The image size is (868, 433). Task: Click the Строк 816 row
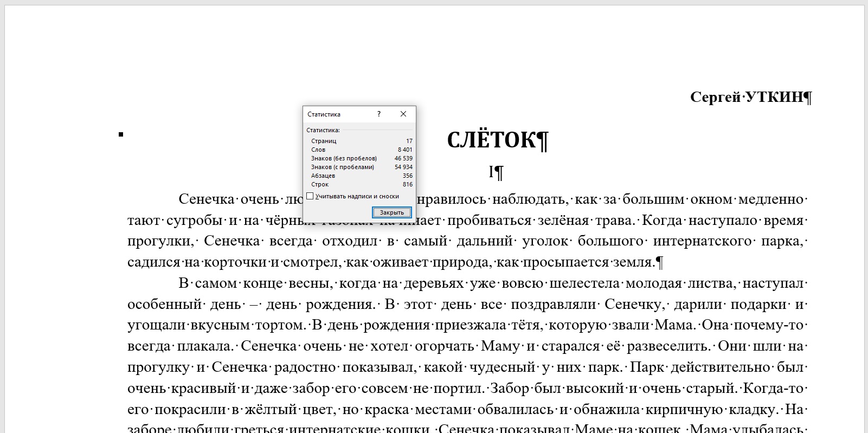[x=362, y=184]
